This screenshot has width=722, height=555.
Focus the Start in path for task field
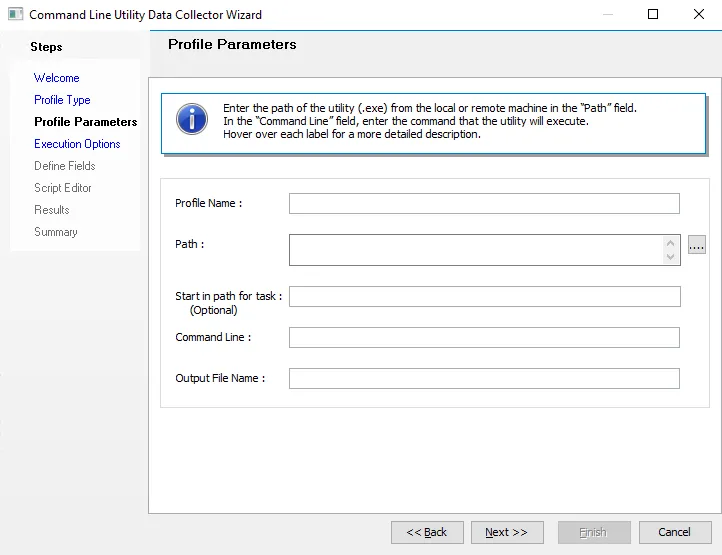pos(485,297)
